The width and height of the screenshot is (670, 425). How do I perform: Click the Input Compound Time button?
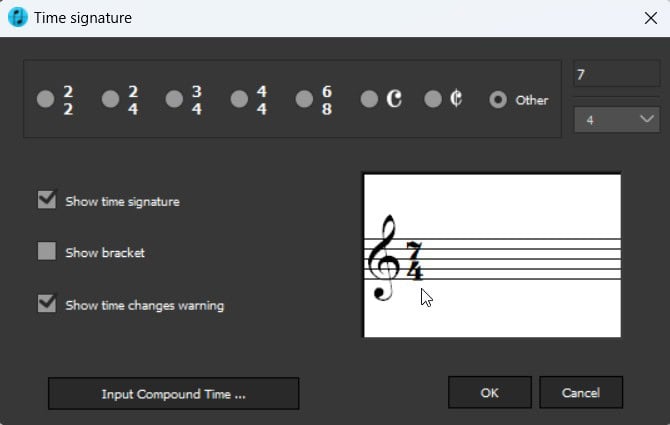click(x=174, y=394)
